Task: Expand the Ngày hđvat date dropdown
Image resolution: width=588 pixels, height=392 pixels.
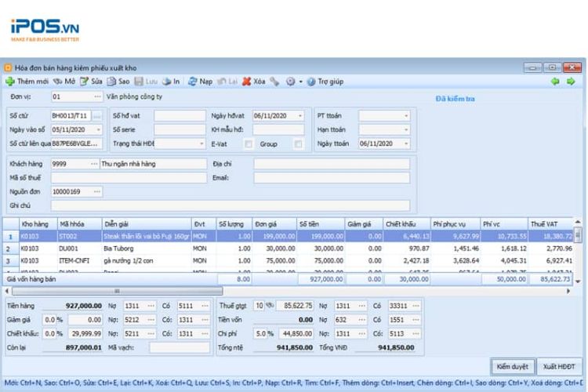Action: pyautogui.click(x=299, y=116)
